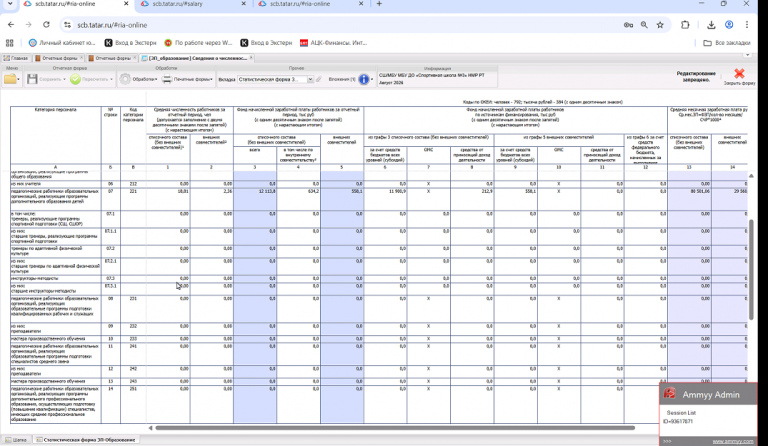This screenshot has width=768, height=446.
Task: Open Chrome downloads
Action: [x=711, y=24]
